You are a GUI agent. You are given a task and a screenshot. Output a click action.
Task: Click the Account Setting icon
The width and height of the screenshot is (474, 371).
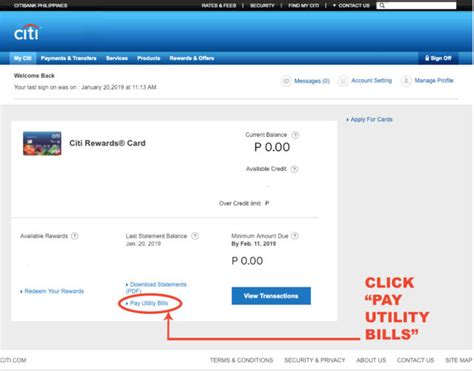(x=343, y=81)
